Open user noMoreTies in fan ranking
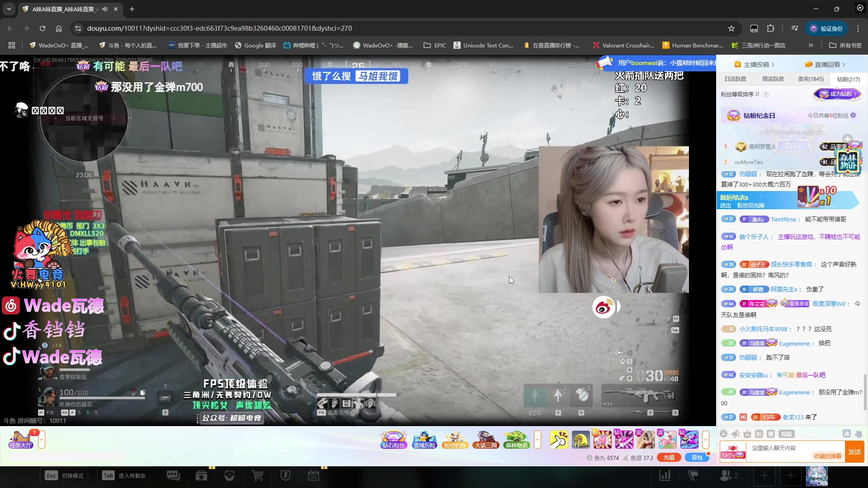This screenshot has height=488, width=868. pyautogui.click(x=749, y=162)
